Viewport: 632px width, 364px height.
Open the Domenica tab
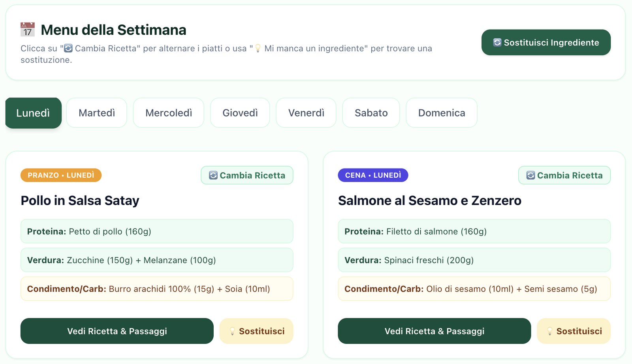click(442, 113)
